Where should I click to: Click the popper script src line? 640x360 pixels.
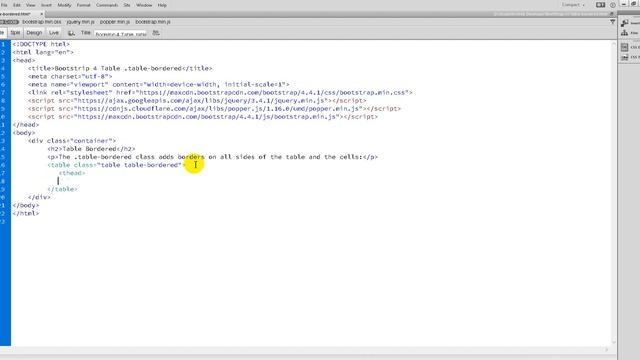point(214,109)
